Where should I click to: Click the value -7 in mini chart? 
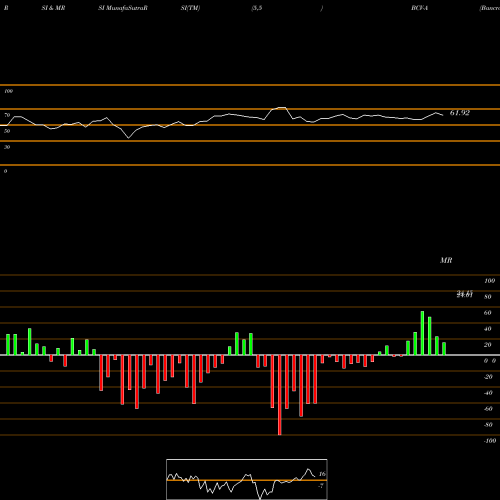pos(321,486)
